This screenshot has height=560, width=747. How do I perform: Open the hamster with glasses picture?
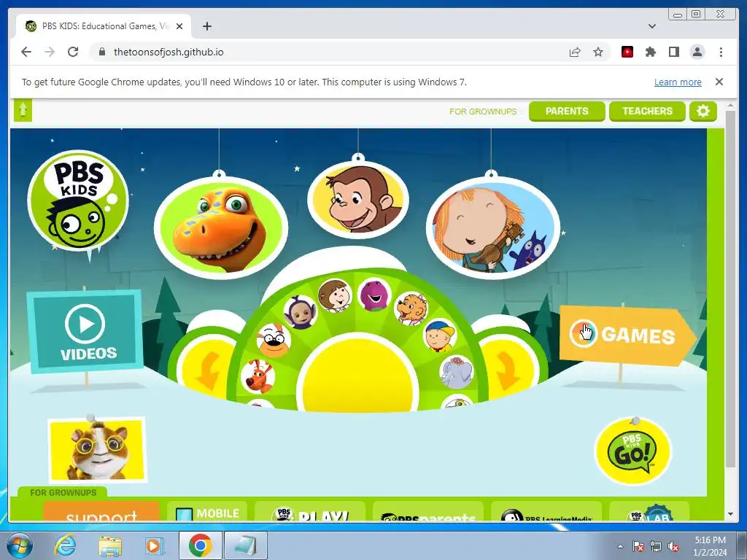(97, 449)
